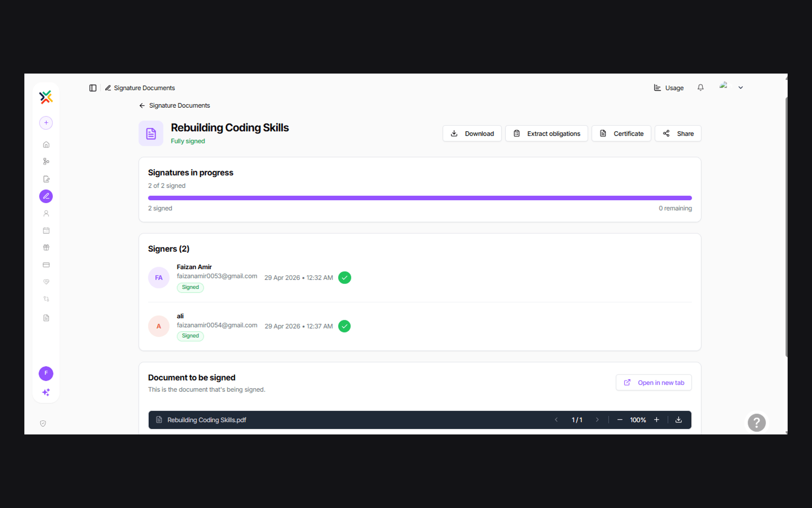Go to next page in PDF viewer
The width and height of the screenshot is (812, 508).
(597, 420)
